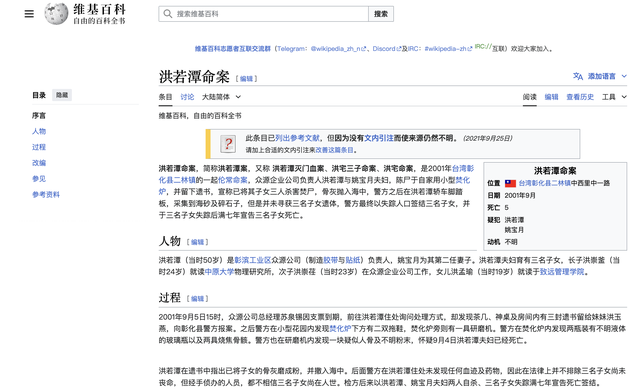Go to 过程 in the contents sidebar
The image size is (640, 390).
point(39,147)
